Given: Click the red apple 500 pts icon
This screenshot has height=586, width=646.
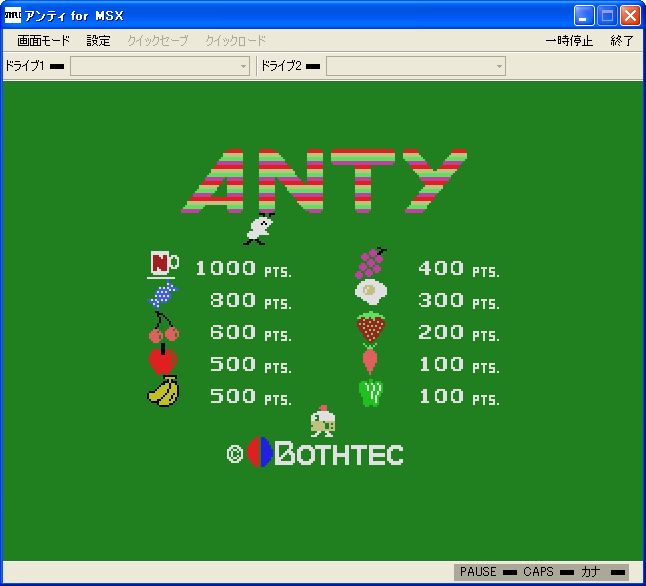Looking at the screenshot, I should pos(163,359).
